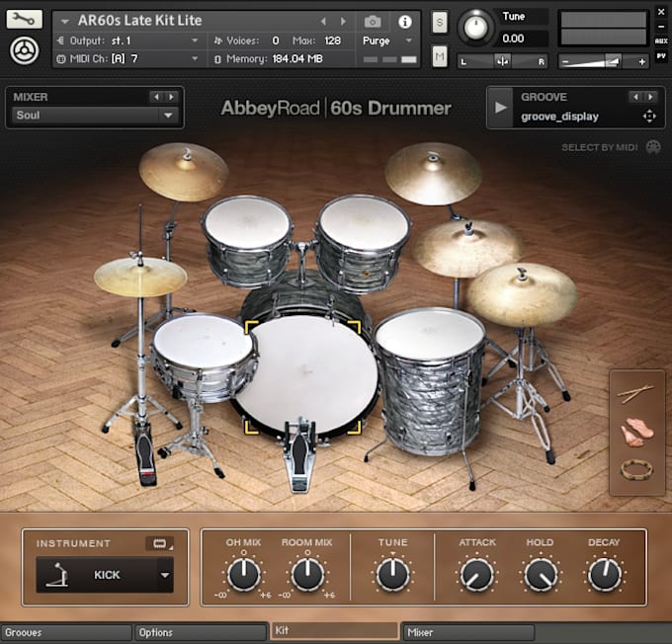This screenshot has height=644, width=672.
Task: Toggle the Mute M button
Action: coord(440,56)
